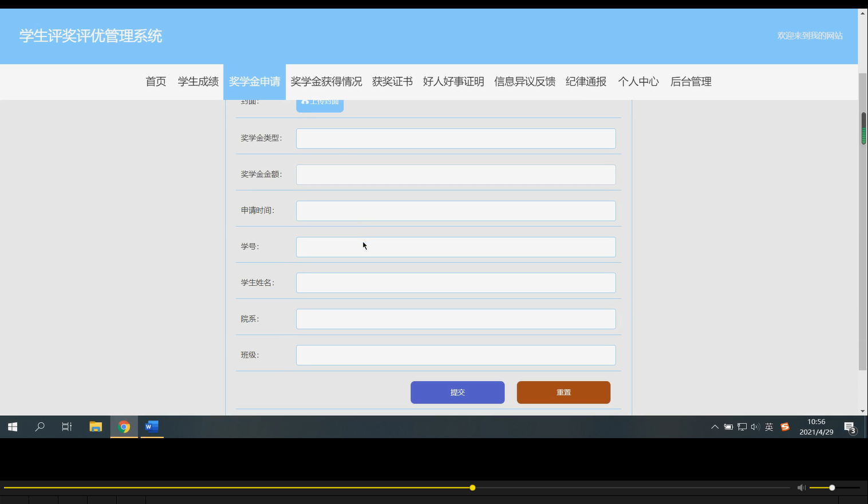Screen dimensions: 868x504
Task: Click the 上传封面 upload button
Action: pos(319,102)
